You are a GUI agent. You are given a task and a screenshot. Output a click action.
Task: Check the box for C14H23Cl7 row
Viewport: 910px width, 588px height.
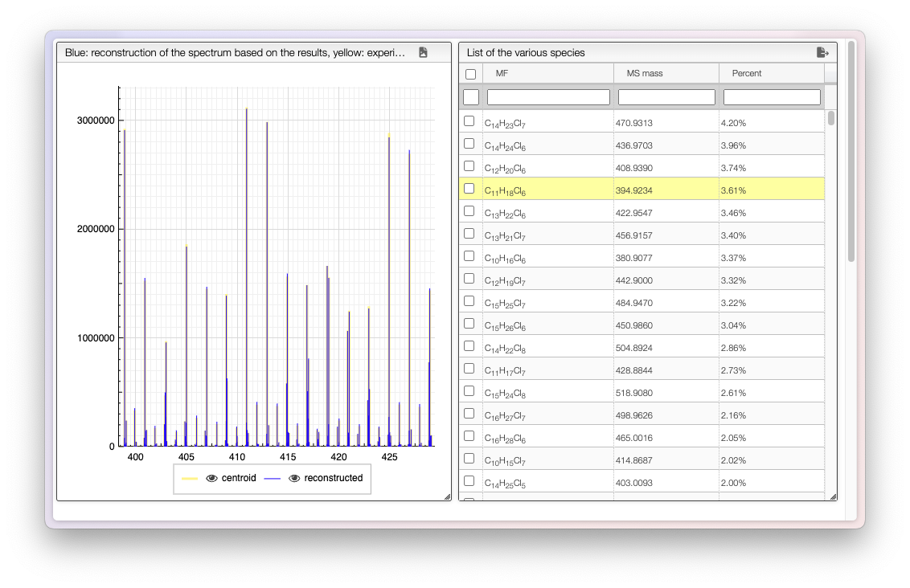click(x=469, y=121)
